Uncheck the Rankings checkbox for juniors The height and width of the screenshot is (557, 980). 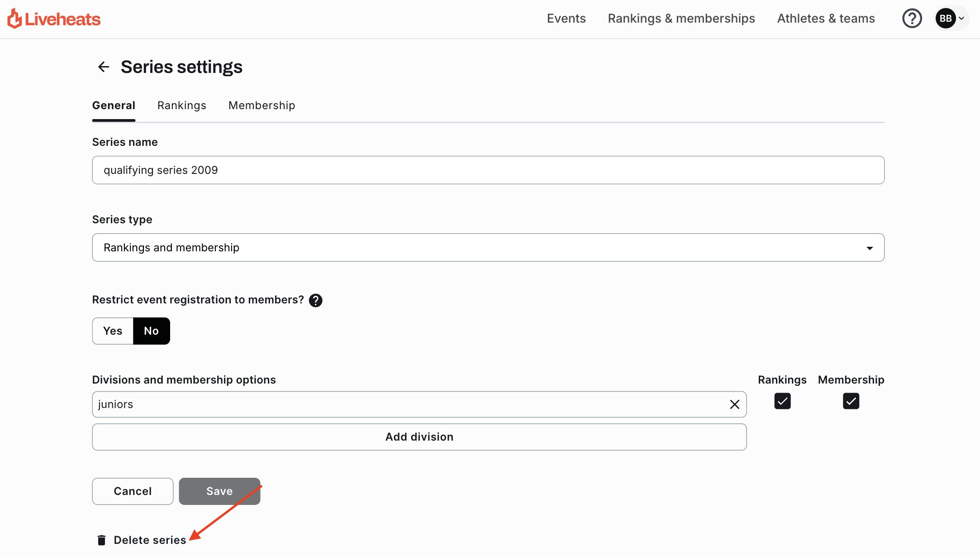[782, 401]
